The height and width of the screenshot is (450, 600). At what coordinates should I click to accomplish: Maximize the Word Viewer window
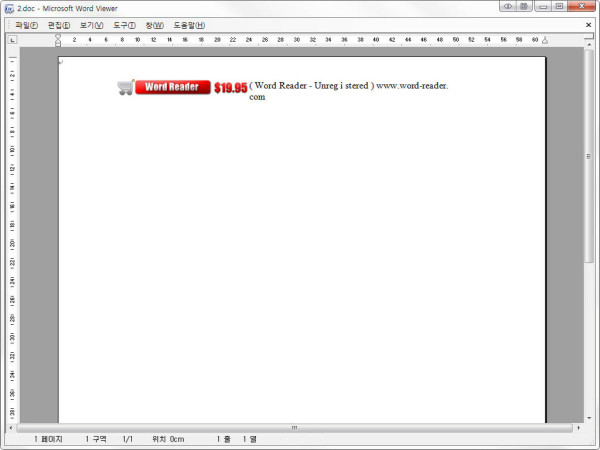[559, 6]
